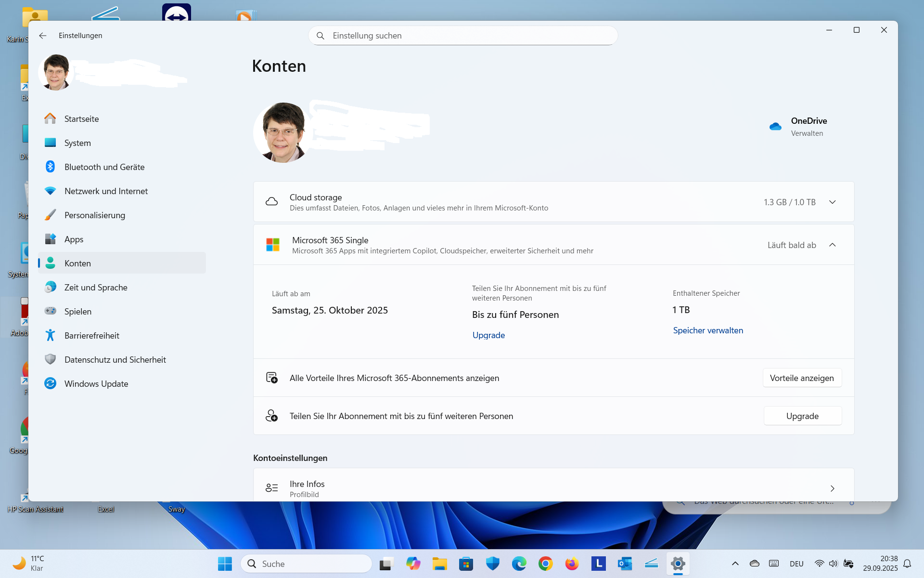The image size is (924, 578).
Task: Click the notification bell in the system tray
Action: click(908, 563)
